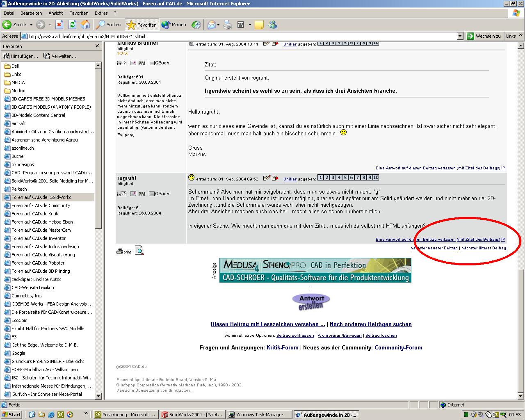The image size is (525, 420).
Task: Click the Beitrag schliessen admin link
Action: tap(295, 335)
